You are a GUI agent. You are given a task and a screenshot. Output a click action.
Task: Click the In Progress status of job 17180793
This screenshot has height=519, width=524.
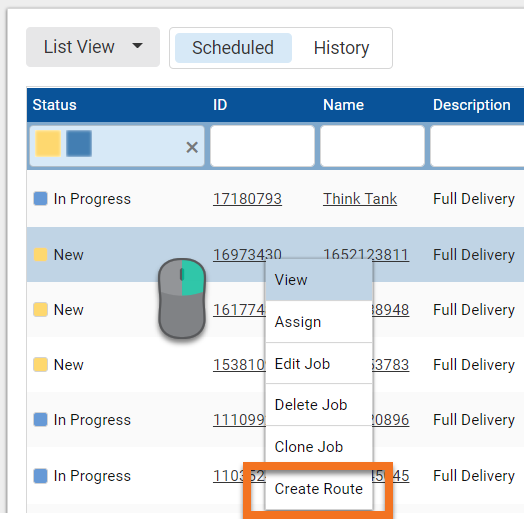click(92, 199)
